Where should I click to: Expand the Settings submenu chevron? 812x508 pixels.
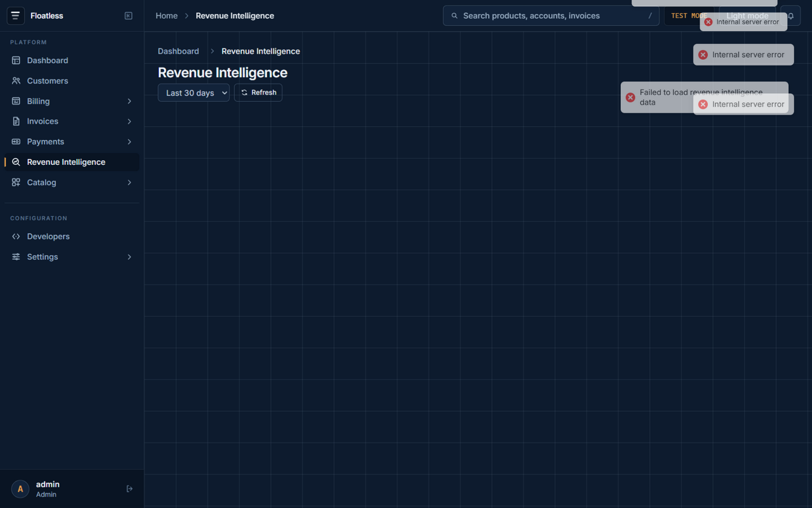click(129, 257)
